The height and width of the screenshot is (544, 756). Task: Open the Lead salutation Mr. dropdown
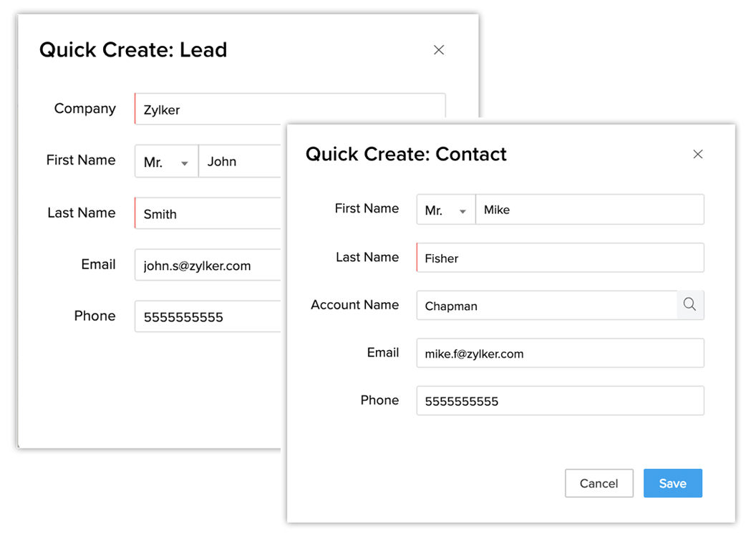pyautogui.click(x=166, y=162)
